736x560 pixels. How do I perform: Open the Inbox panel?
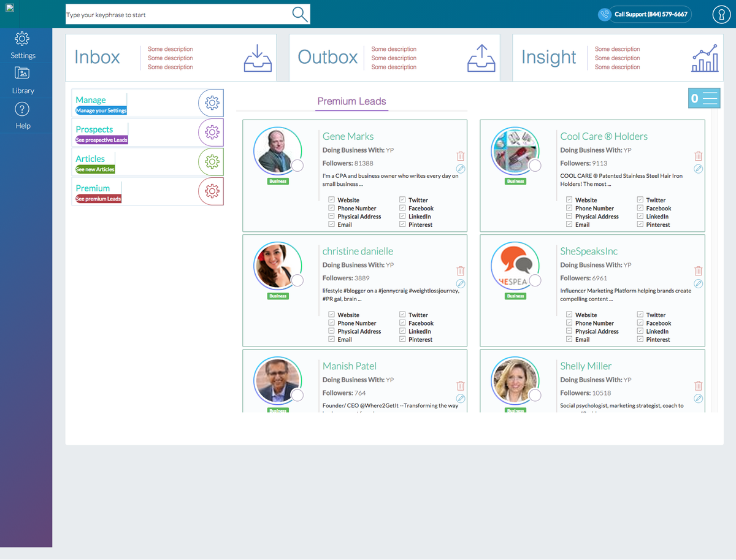[171, 58]
